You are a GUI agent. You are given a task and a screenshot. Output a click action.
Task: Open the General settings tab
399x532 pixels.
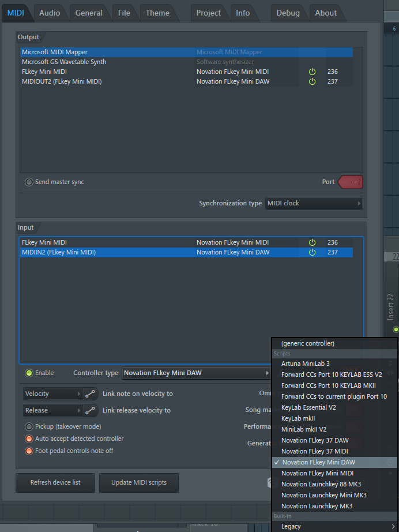tap(89, 13)
